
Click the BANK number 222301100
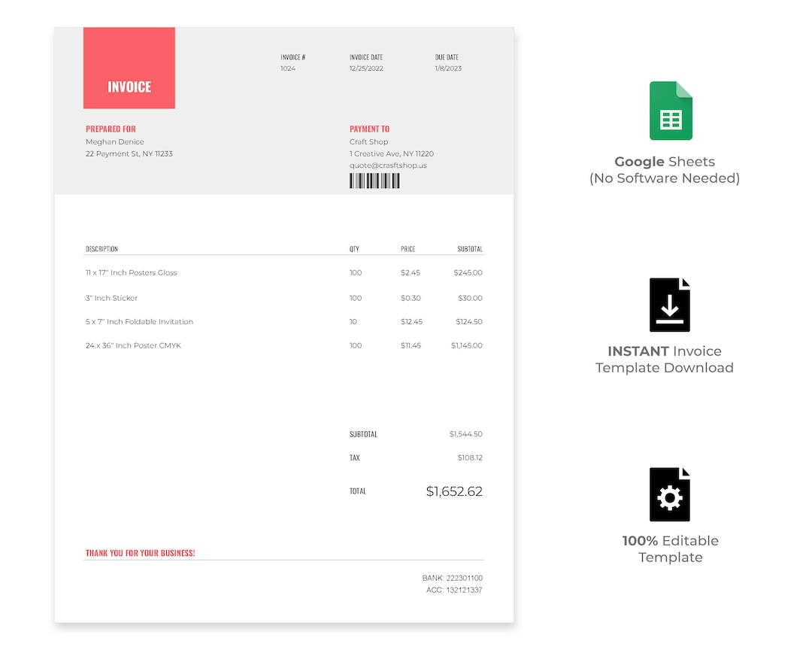click(x=452, y=578)
